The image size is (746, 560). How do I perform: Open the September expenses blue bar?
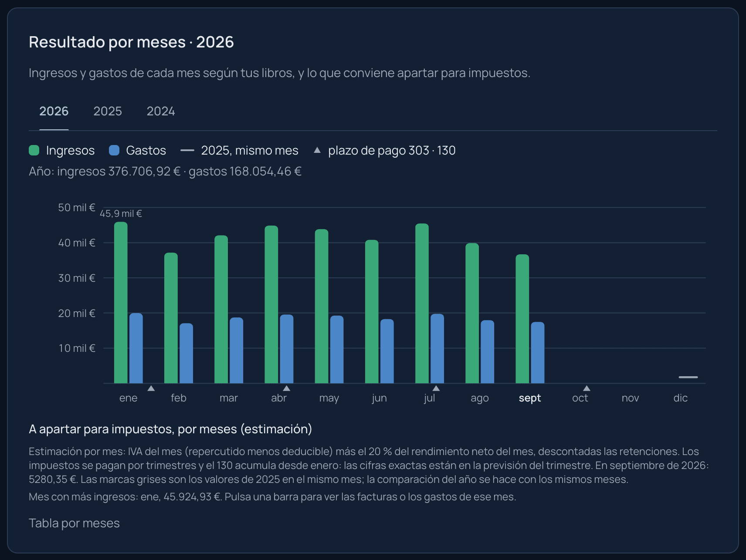(x=538, y=353)
